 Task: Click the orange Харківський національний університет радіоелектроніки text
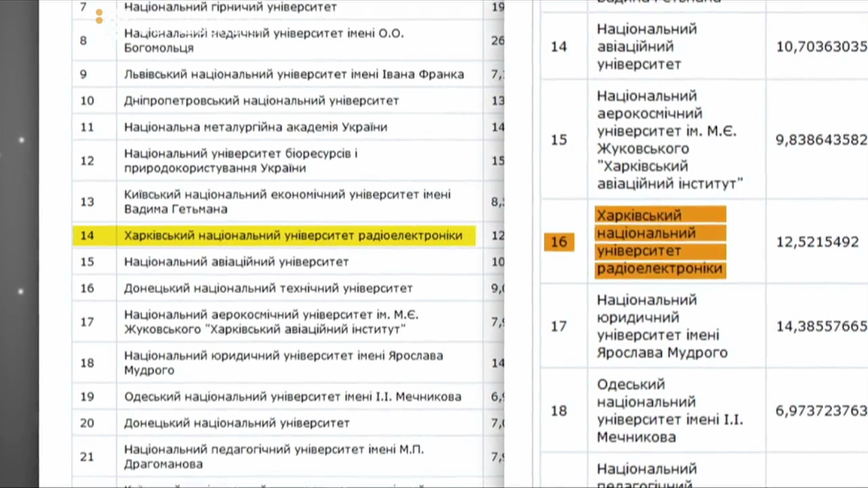[660, 242]
